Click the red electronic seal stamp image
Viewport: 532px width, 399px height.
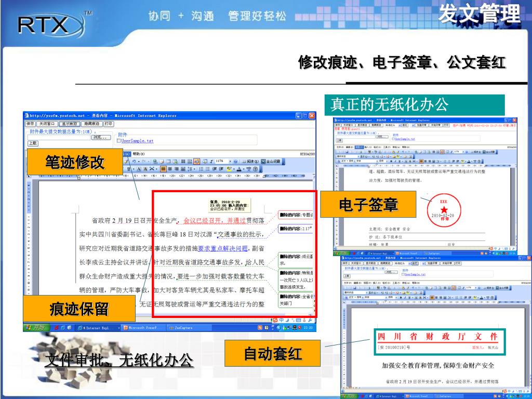click(444, 210)
